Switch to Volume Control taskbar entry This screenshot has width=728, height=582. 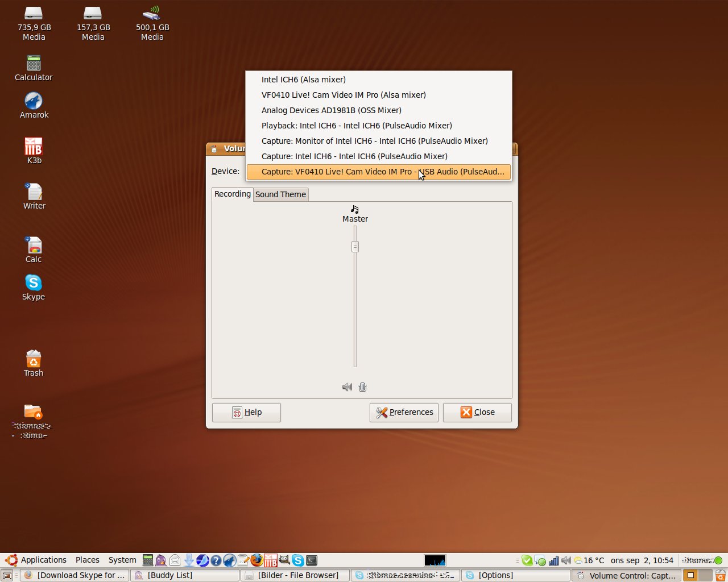[x=626, y=575]
